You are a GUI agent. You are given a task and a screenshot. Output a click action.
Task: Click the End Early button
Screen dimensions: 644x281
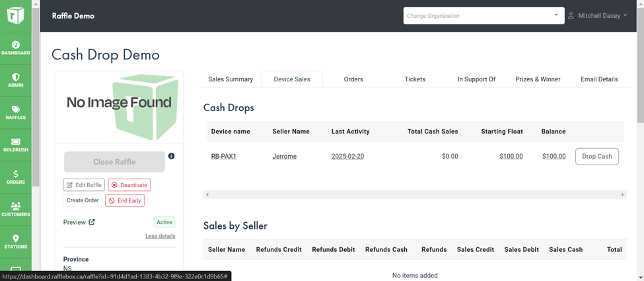(125, 201)
